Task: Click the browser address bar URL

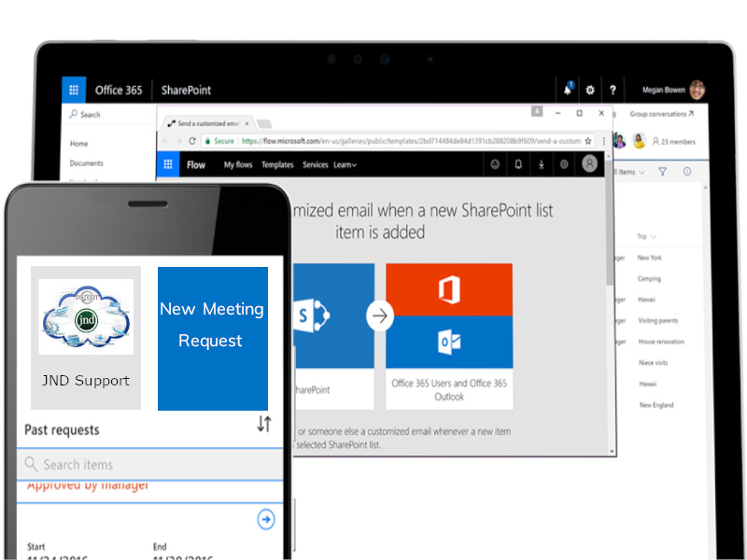Action: click(411, 141)
